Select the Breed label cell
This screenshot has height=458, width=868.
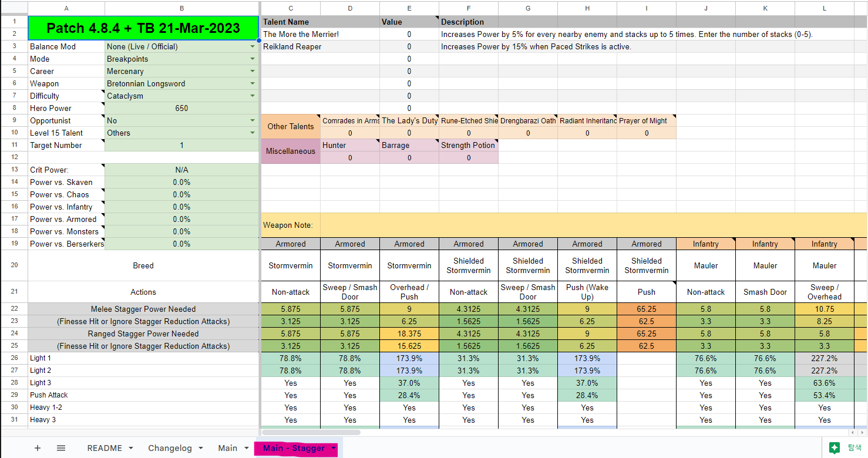(143, 265)
